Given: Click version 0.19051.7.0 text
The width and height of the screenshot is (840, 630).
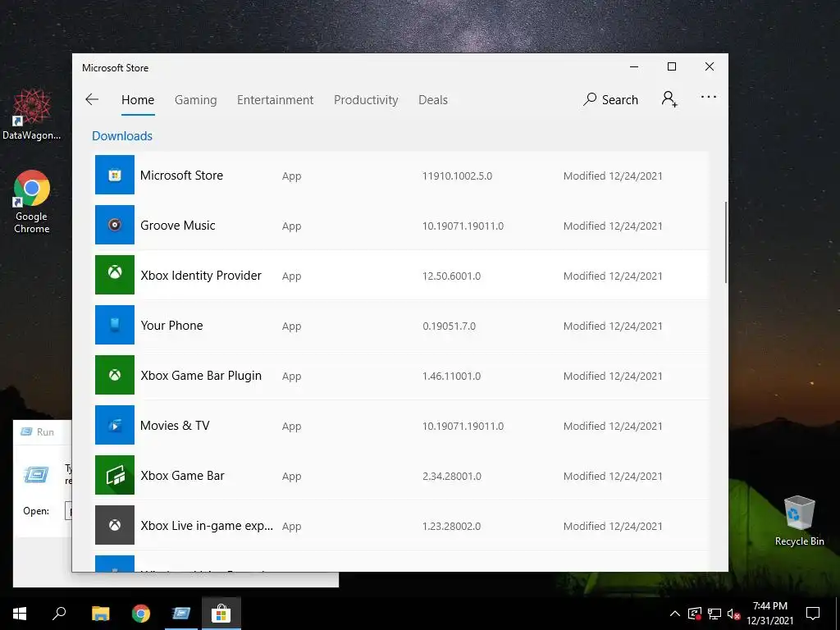Looking at the screenshot, I should [449, 326].
